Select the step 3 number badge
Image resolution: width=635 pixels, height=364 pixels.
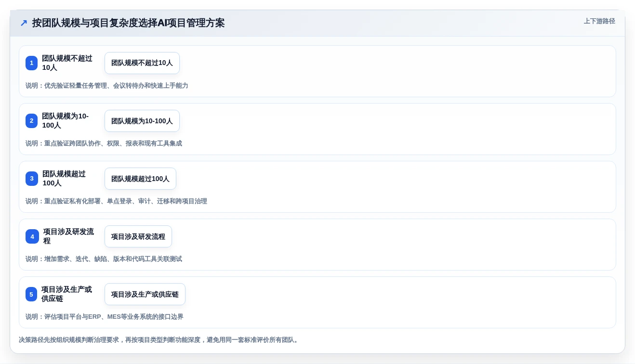click(x=32, y=179)
